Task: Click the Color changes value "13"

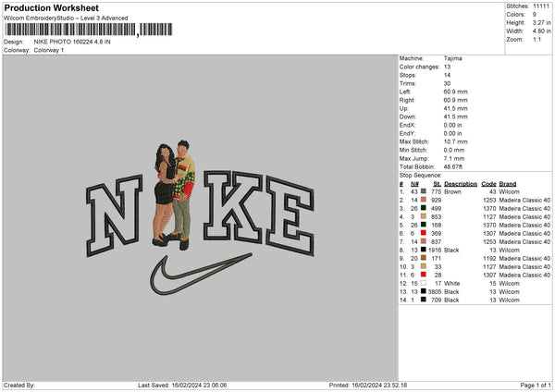Action: (447, 67)
